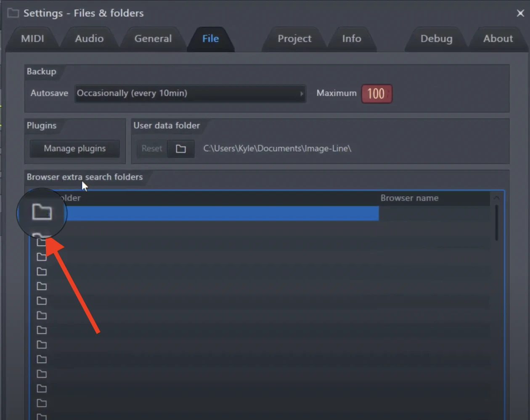Viewport: 530px width, 420px height.
Task: Select the Project tab
Action: pos(294,39)
